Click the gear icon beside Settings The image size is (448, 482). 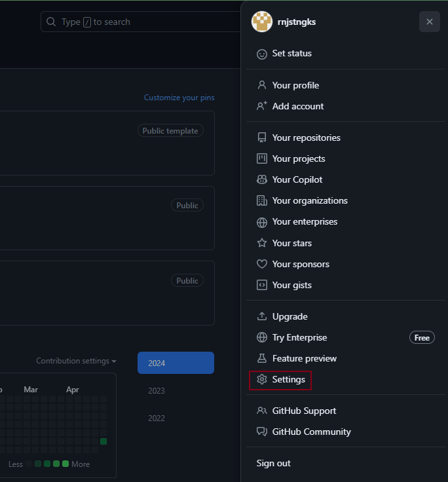tap(262, 379)
